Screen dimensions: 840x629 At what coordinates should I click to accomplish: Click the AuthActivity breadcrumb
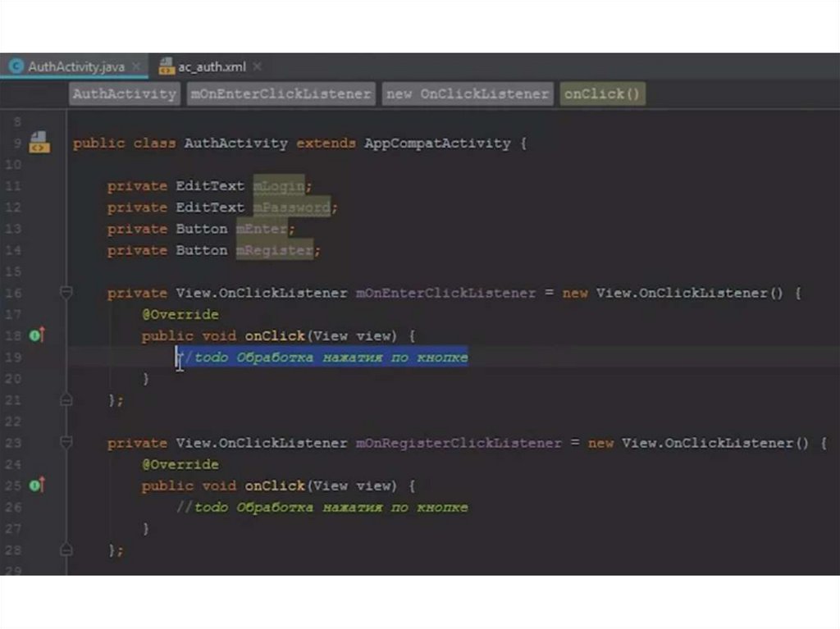125,93
